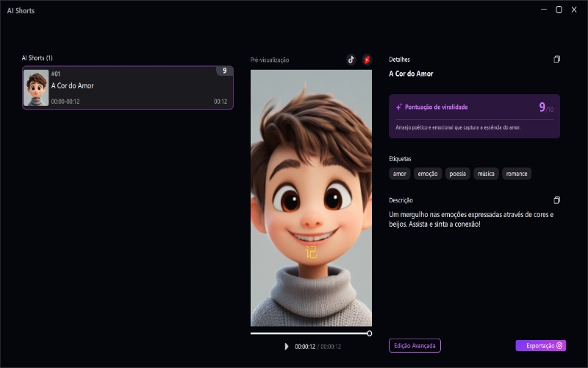
Task: Click the sparkle icon beside Pontuação de viralidade
Action: tap(398, 107)
